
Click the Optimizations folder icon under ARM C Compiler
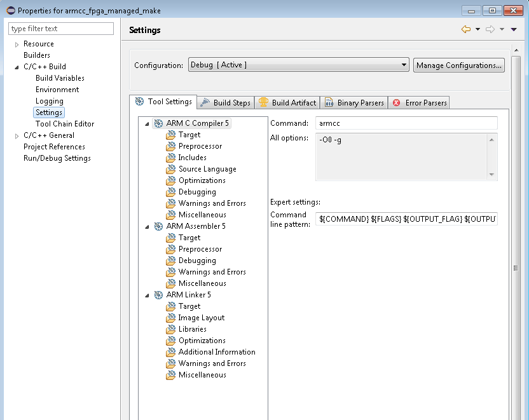pos(170,180)
